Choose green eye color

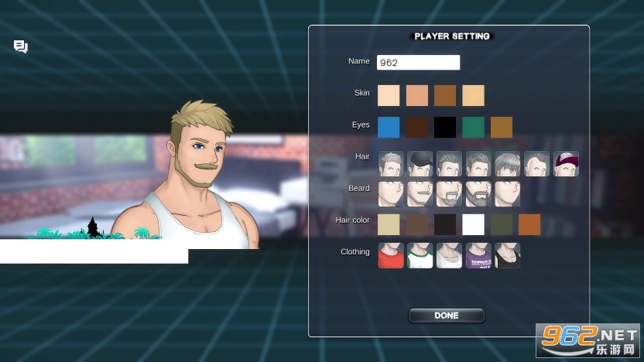[x=473, y=127]
